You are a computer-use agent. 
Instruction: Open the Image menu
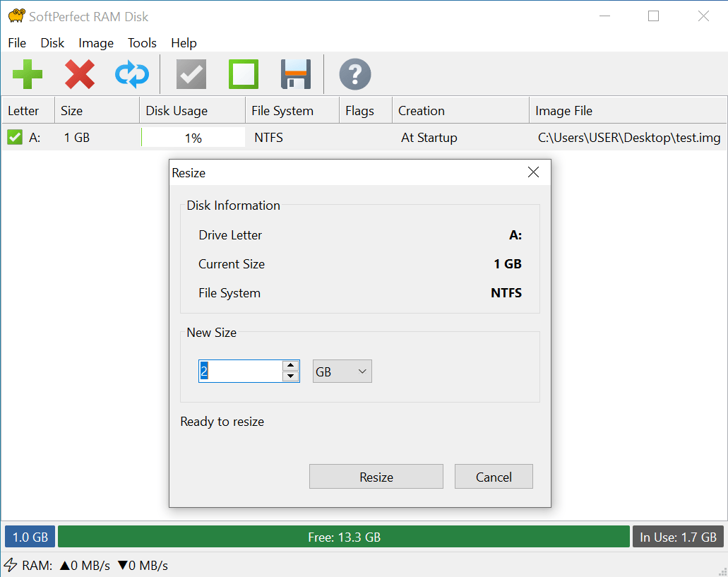pos(96,43)
